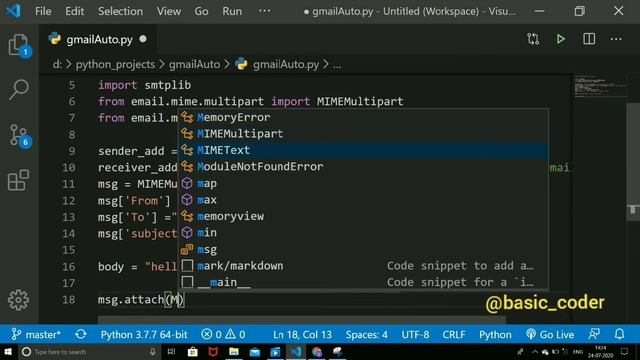Open Mail app from the taskbar
The height and width of the screenshot is (360, 640).
pos(255,351)
